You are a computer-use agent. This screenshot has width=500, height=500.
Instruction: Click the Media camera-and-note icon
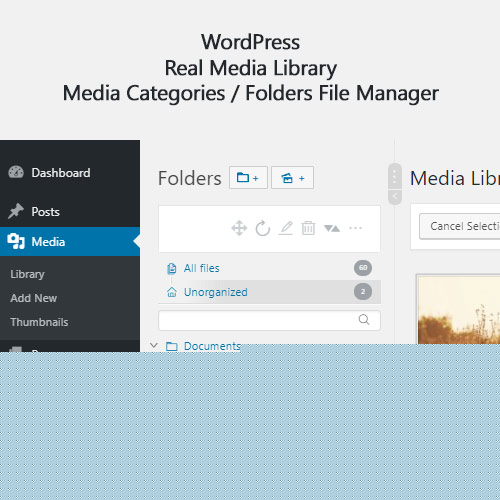point(16,241)
